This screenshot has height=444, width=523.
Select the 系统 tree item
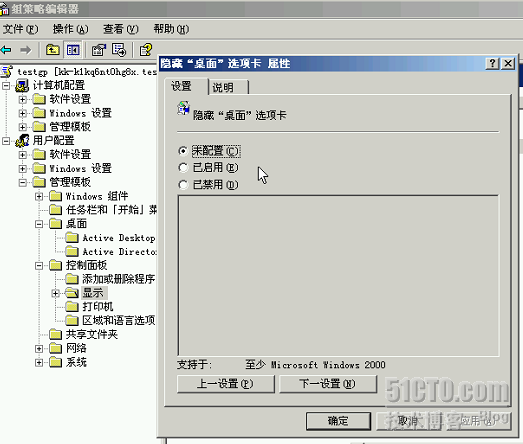pyautogui.click(x=76, y=362)
